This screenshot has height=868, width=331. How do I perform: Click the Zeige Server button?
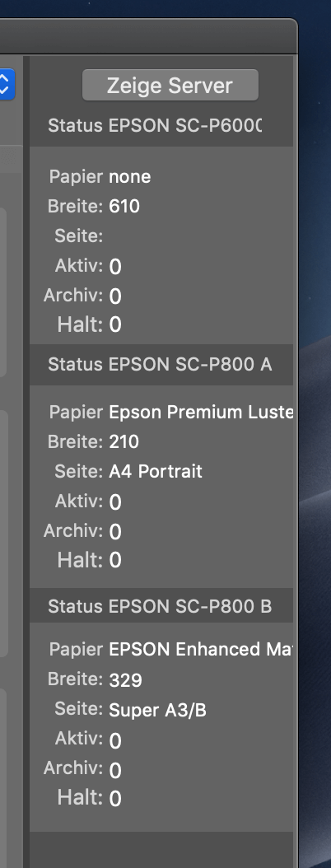(x=170, y=86)
